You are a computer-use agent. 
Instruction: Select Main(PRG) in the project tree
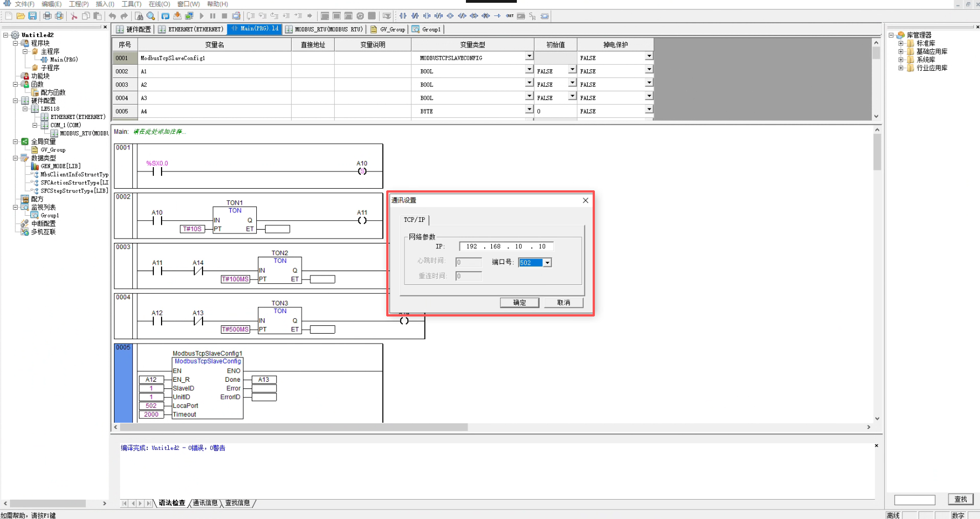click(64, 60)
